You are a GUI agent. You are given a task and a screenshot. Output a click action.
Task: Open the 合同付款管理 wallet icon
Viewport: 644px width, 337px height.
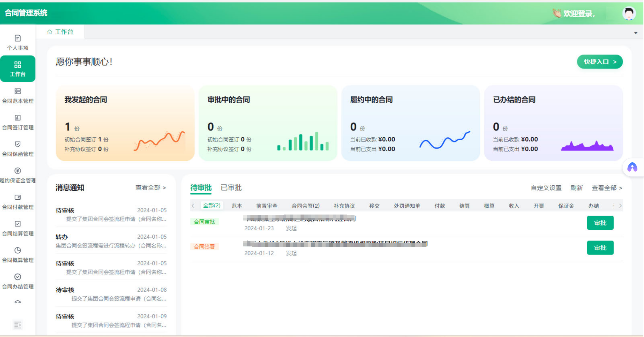pyautogui.click(x=18, y=198)
